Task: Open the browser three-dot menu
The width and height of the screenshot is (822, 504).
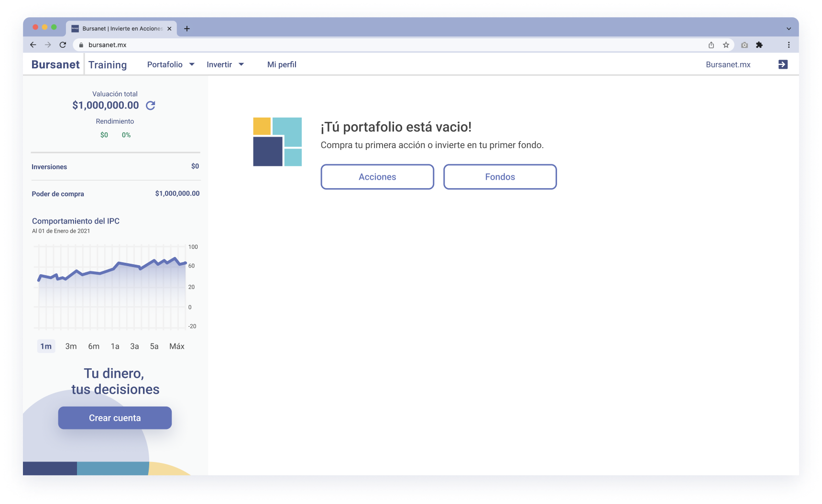Action: (789, 45)
